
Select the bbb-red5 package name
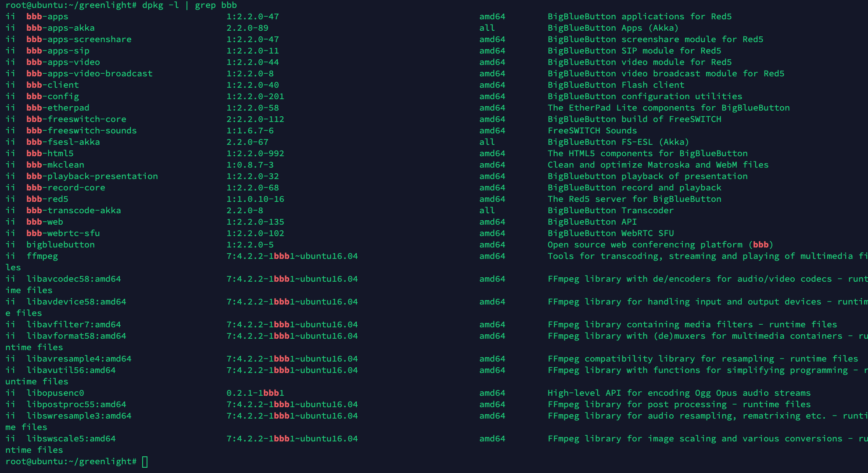47,199
